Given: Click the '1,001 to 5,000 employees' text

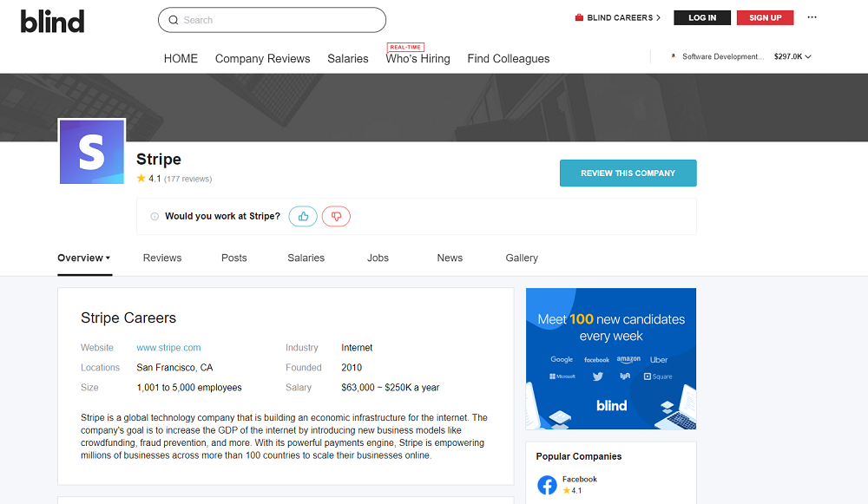Looking at the screenshot, I should point(189,387).
